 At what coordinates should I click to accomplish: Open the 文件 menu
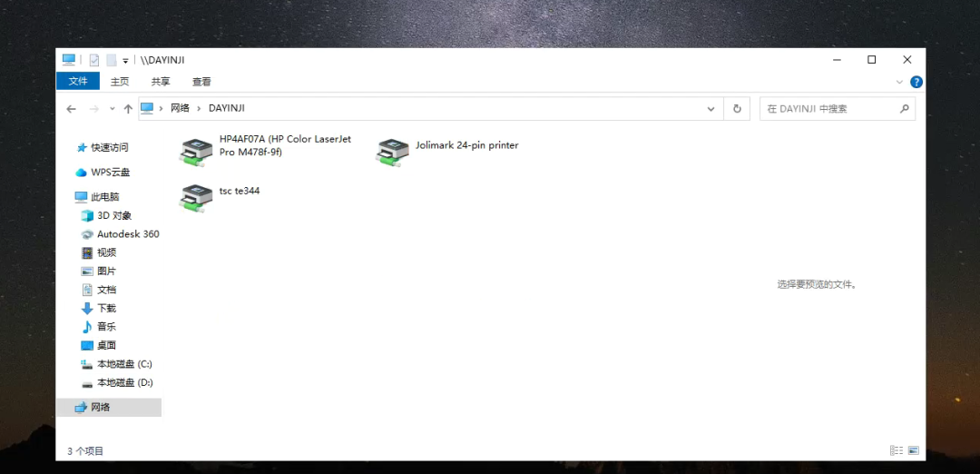point(78,82)
